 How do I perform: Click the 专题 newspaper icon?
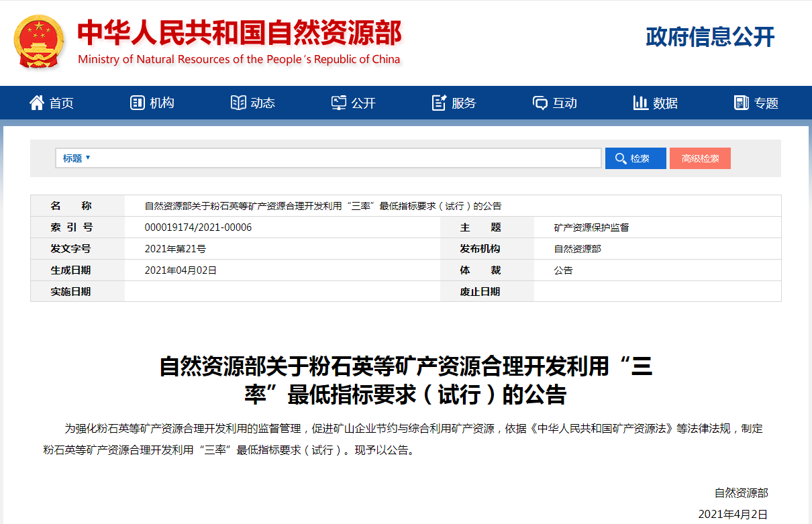click(741, 103)
